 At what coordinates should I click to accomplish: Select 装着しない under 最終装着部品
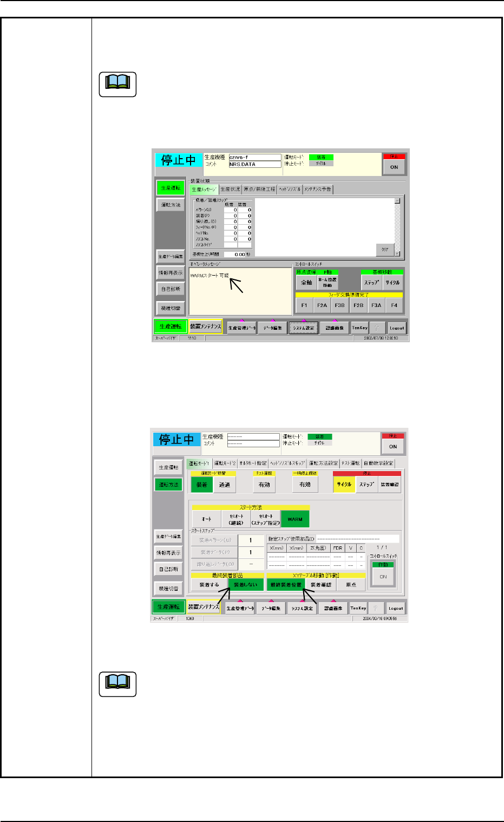(x=246, y=585)
